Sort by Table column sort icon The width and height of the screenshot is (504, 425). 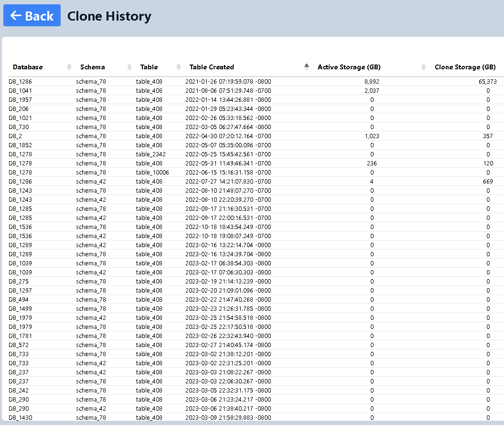(x=179, y=67)
